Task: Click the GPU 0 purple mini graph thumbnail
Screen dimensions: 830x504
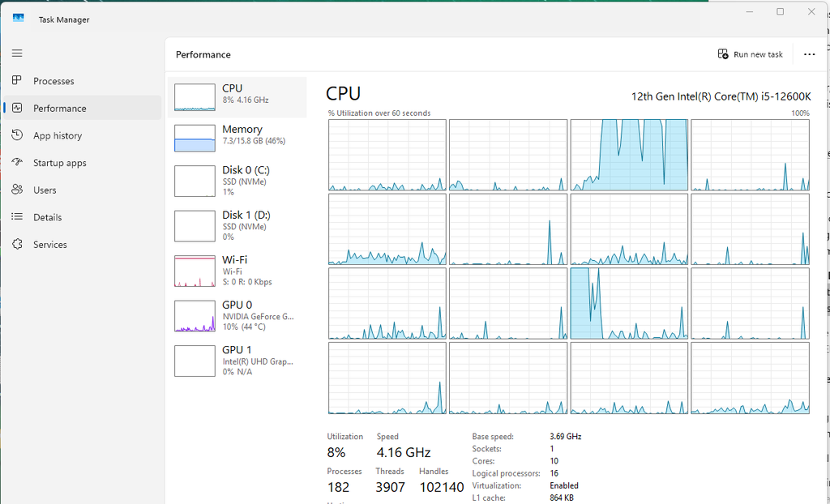Action: [x=195, y=316]
